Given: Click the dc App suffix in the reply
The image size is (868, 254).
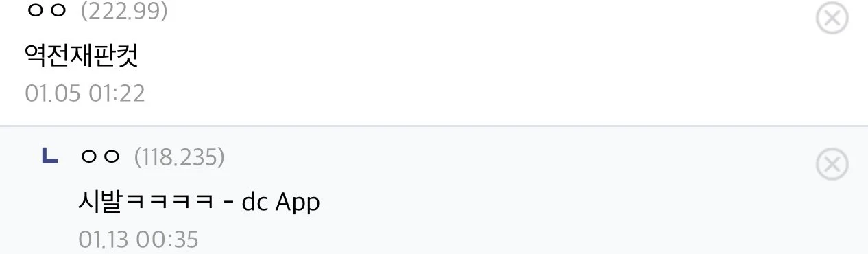Looking at the screenshot, I should (281, 203).
